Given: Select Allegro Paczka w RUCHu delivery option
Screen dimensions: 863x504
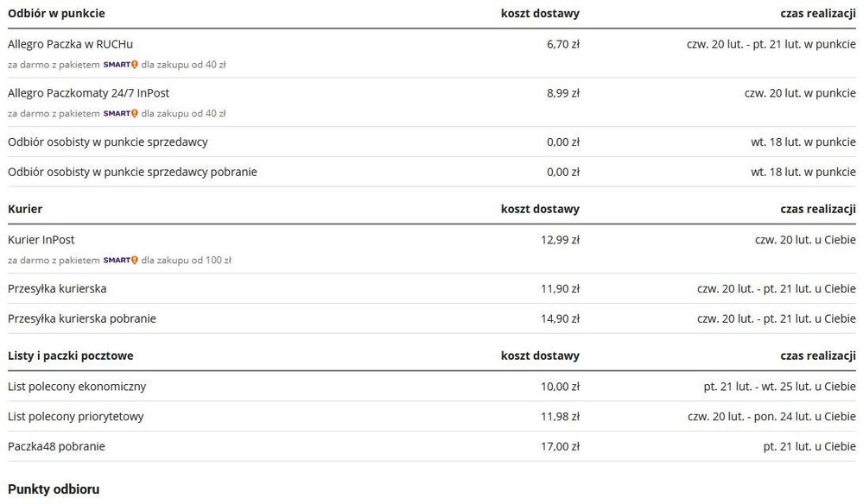Looking at the screenshot, I should (x=70, y=44).
